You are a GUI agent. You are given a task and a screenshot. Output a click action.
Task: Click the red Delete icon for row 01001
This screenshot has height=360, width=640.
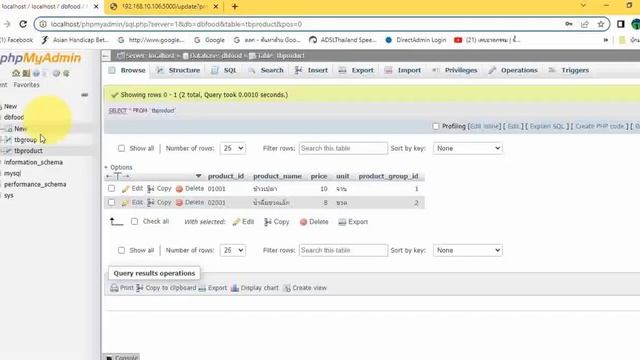click(x=179, y=189)
